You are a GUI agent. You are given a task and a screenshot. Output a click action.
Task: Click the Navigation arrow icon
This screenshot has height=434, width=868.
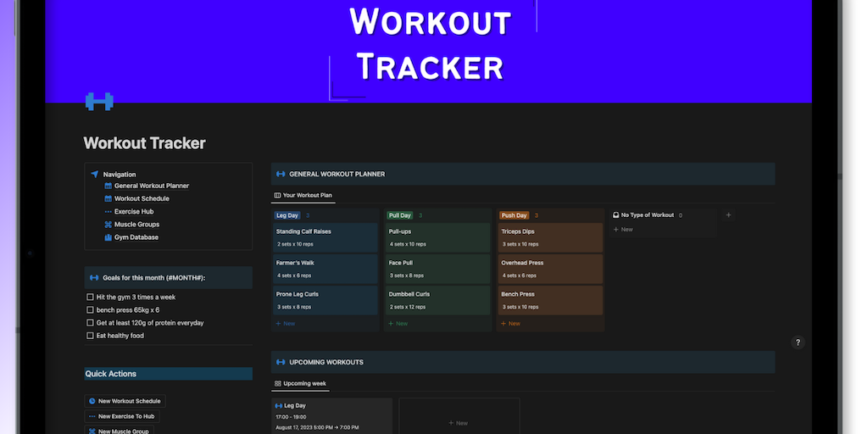coord(95,175)
